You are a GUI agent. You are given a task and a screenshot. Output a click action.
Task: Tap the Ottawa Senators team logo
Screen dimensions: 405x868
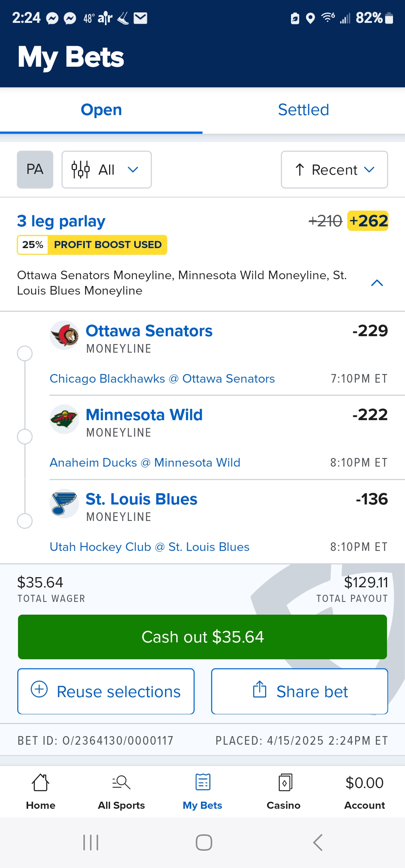[64, 335]
